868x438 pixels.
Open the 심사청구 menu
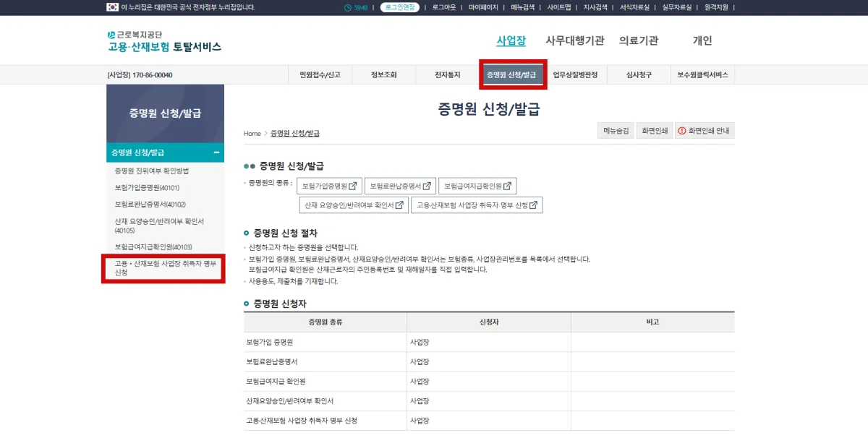point(639,74)
